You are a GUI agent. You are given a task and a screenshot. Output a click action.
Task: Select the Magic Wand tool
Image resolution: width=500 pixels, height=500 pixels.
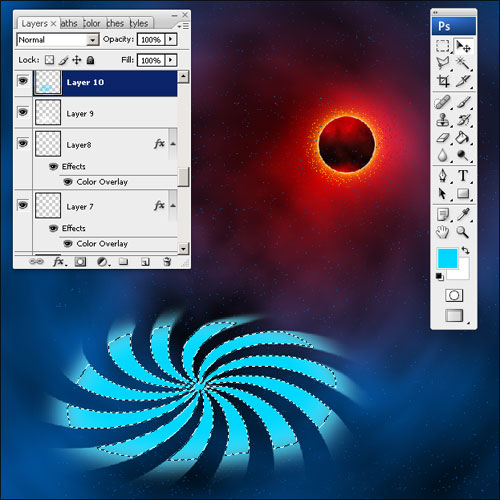pos(463,63)
